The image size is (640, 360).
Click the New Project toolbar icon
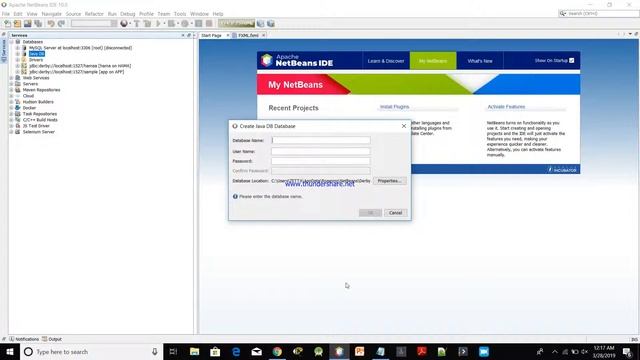[x=17, y=24]
